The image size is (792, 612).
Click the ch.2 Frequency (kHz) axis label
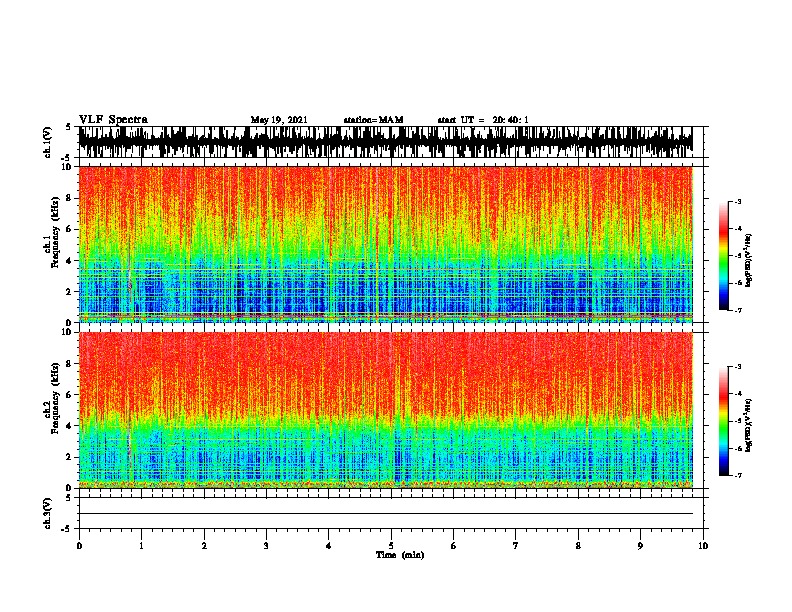click(x=55, y=398)
